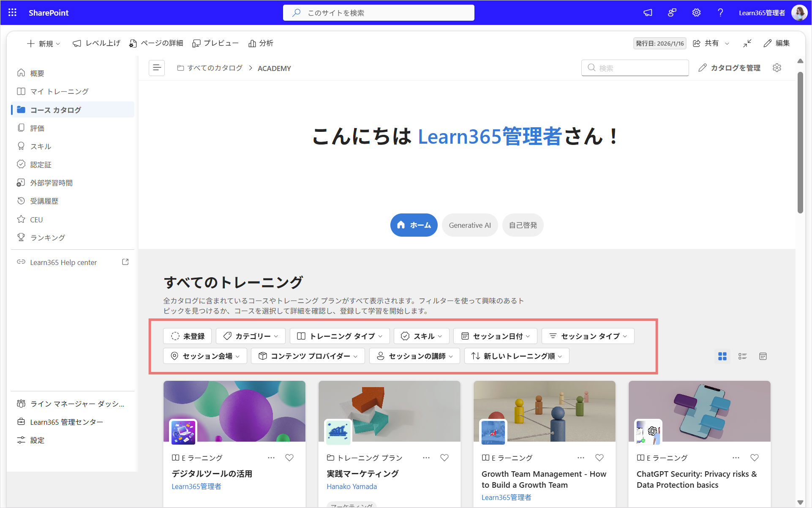
Task: Select the ホーム tab
Action: (414, 225)
